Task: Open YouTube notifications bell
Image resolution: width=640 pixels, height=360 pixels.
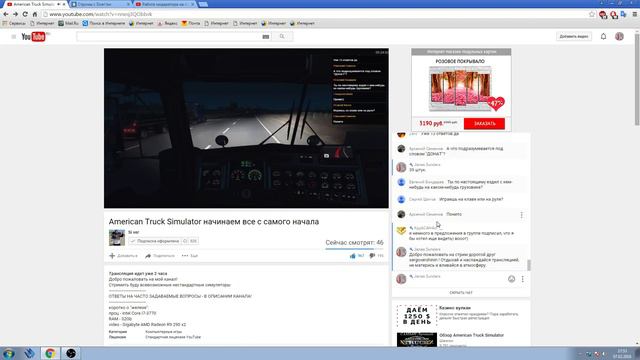Action: 603,36
